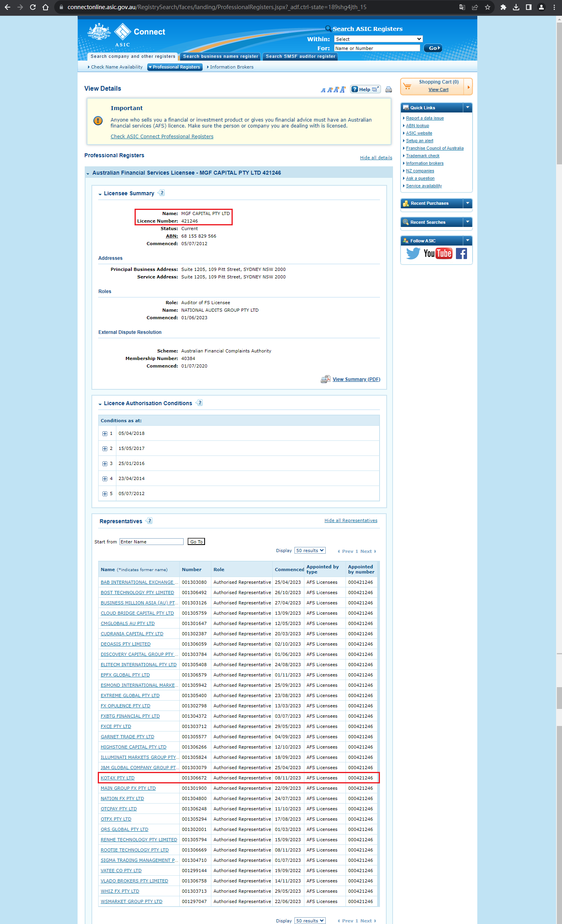
Task: Click View Summary (PDF) link
Action: point(356,379)
